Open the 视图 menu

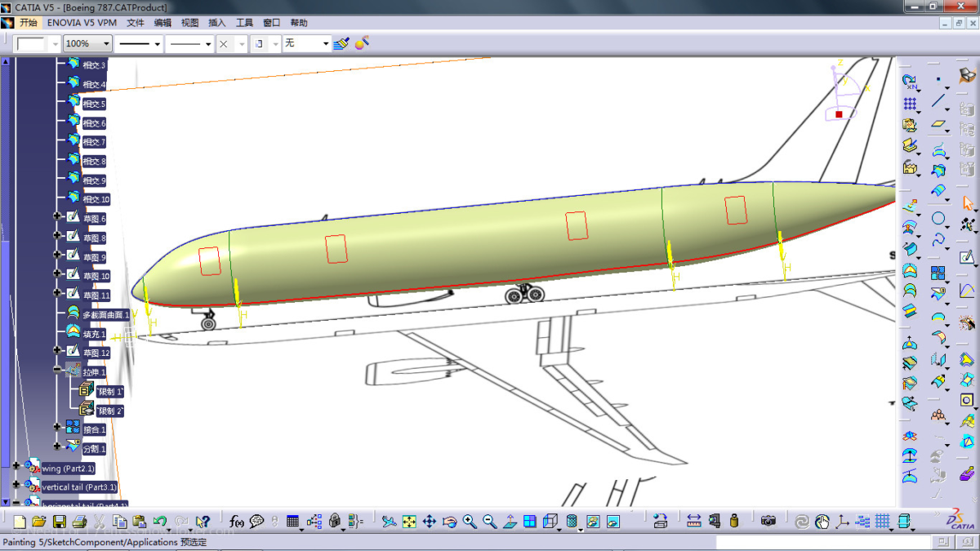189,23
